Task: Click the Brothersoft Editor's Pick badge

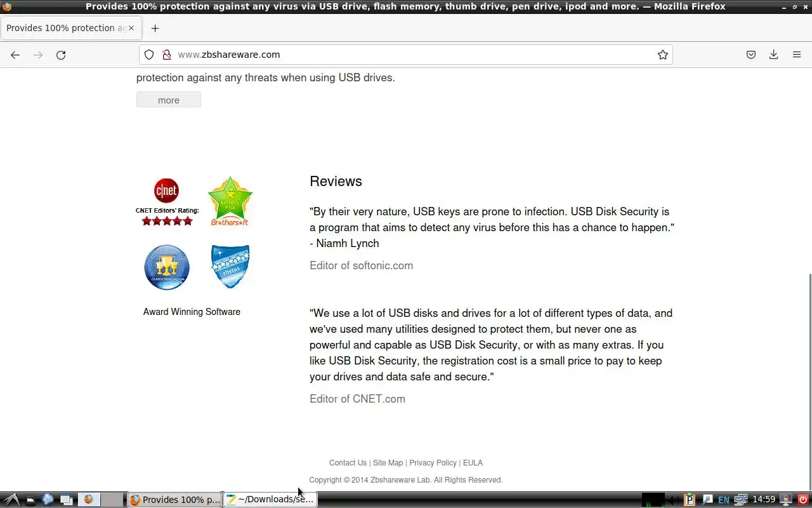Action: tap(230, 201)
